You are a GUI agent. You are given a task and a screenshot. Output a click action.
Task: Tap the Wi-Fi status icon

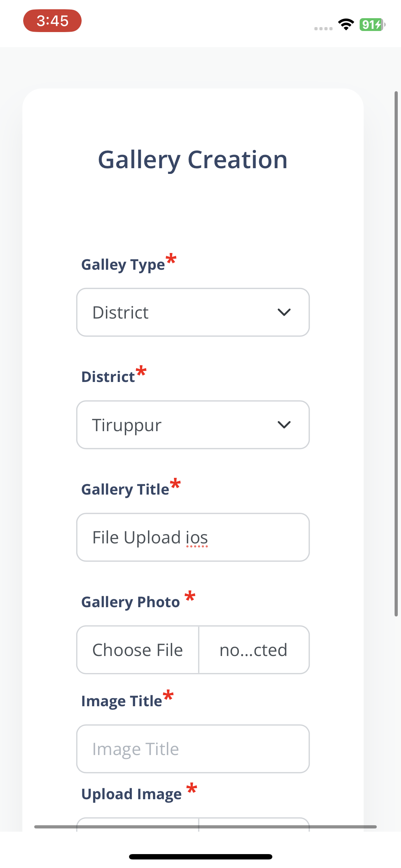tap(346, 24)
